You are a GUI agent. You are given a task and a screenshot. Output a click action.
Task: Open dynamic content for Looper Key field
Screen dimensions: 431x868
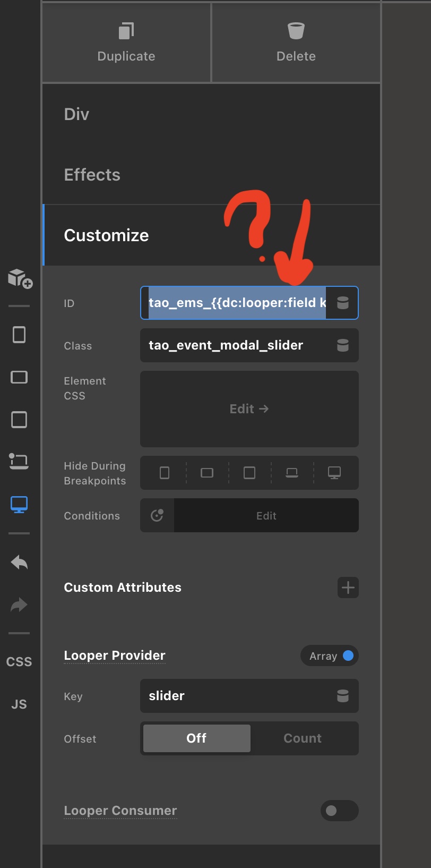(343, 696)
